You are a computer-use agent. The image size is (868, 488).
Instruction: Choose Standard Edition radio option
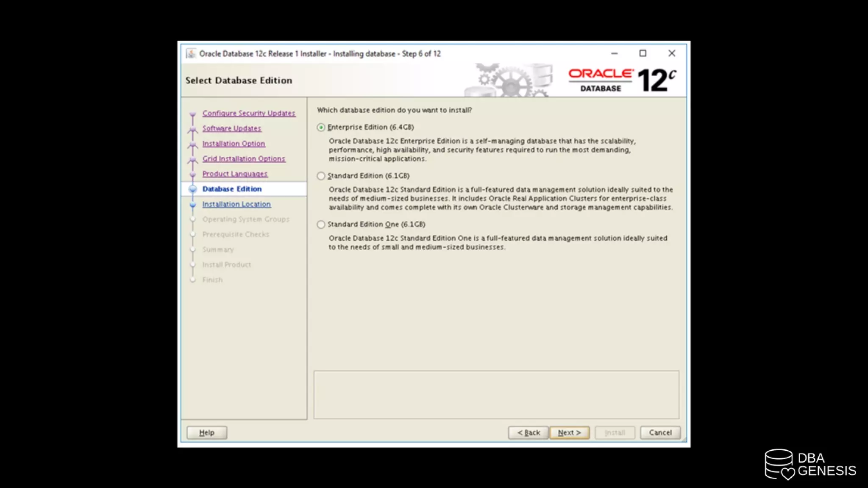pyautogui.click(x=321, y=176)
